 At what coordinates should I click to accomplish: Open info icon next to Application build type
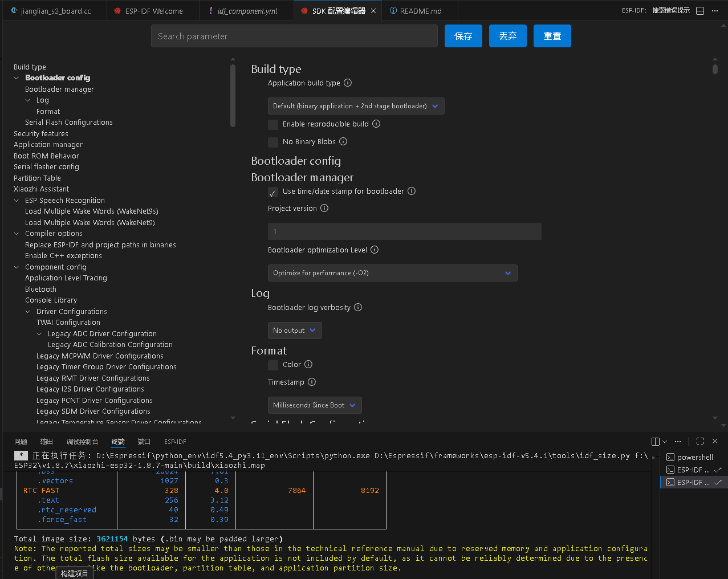[x=348, y=83]
